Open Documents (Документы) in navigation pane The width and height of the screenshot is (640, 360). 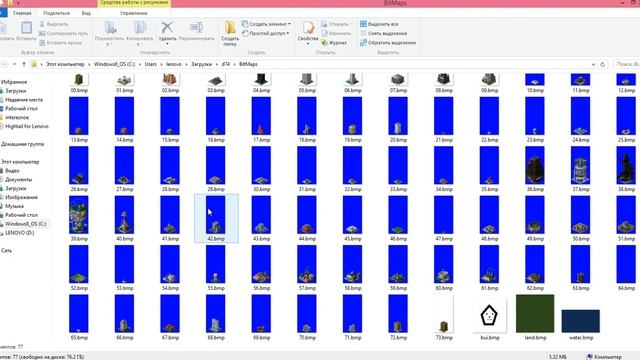[18, 180]
